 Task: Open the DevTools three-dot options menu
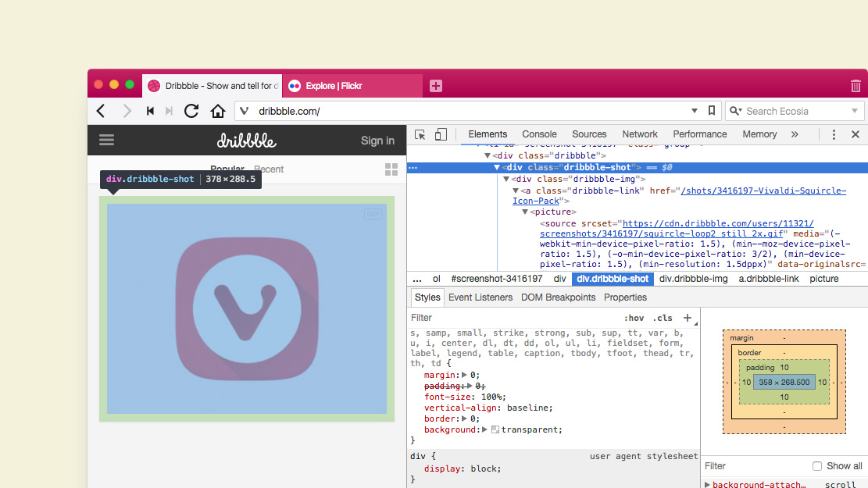point(834,134)
